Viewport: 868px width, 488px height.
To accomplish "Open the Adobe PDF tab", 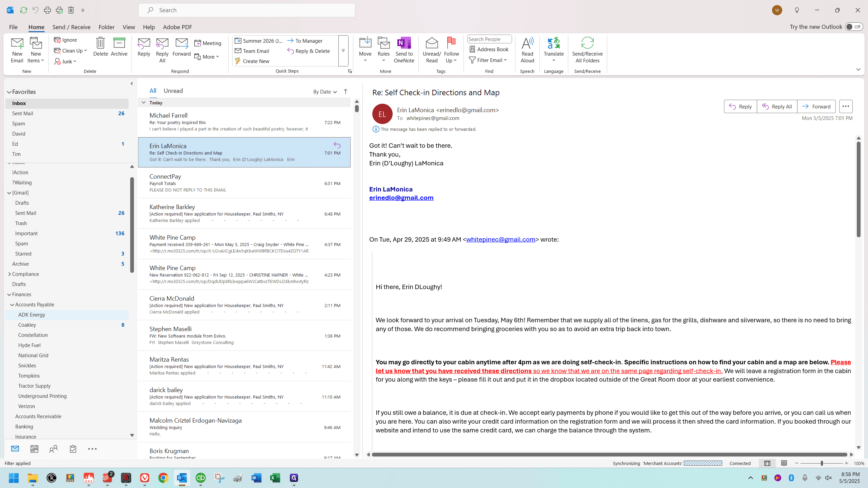I will point(177,27).
